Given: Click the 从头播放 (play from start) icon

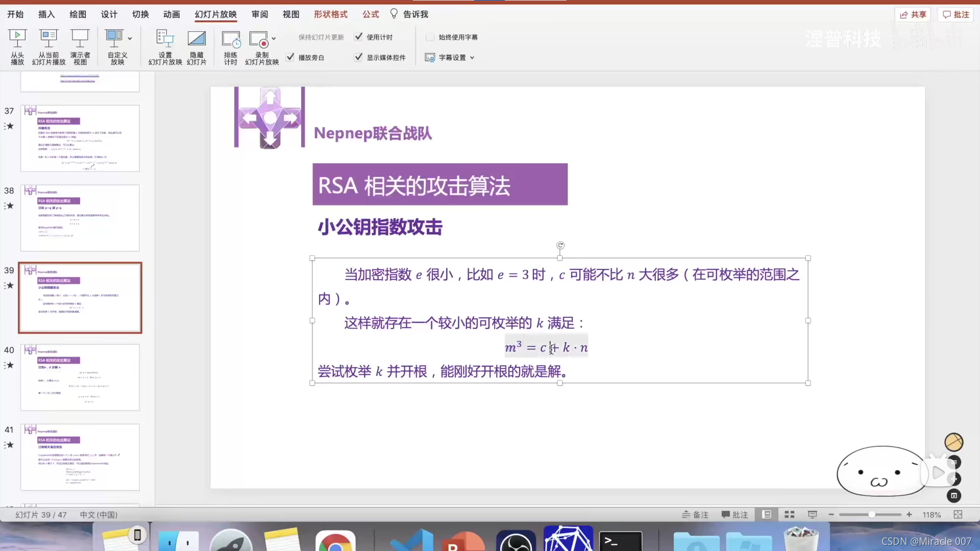Looking at the screenshot, I should 17,46.
